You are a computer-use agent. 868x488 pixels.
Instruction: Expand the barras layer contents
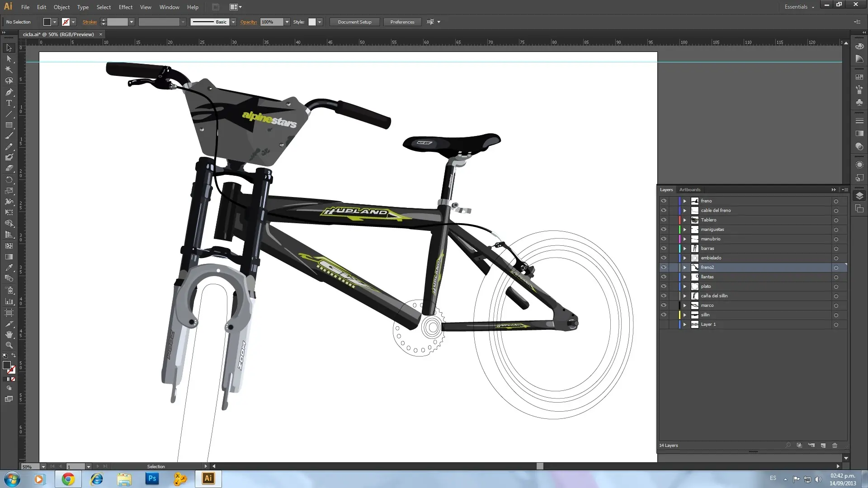tap(685, 249)
